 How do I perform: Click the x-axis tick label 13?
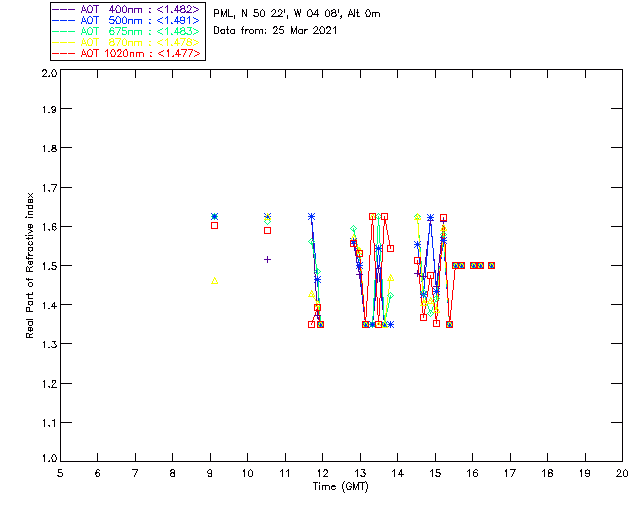point(360,473)
